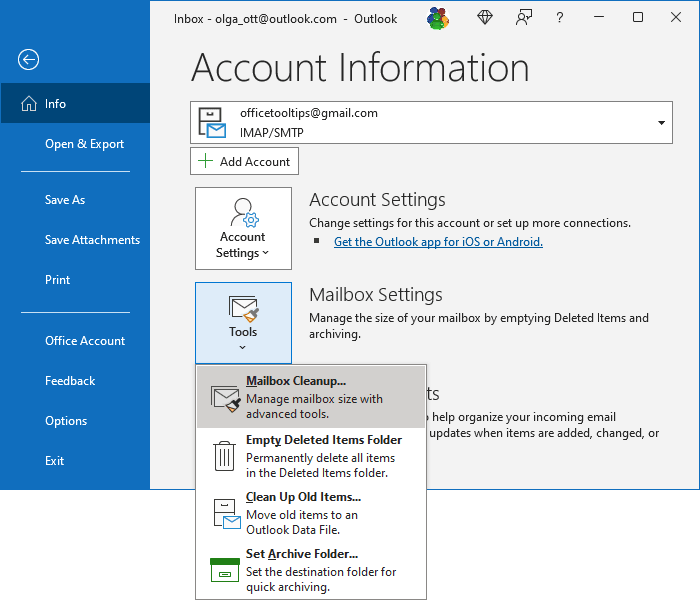
Task: Select officetooltips@gmail.com account box
Action: click(x=431, y=123)
